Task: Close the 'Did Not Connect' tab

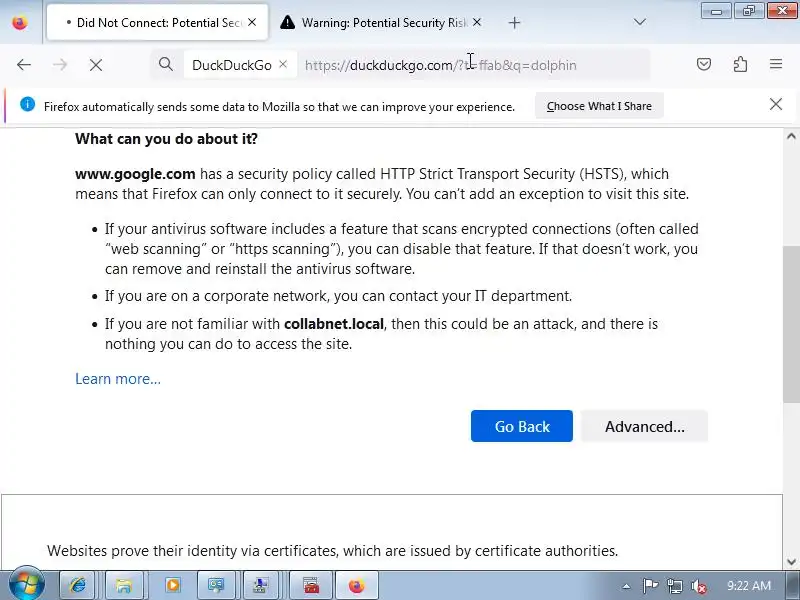Action: pos(252,22)
